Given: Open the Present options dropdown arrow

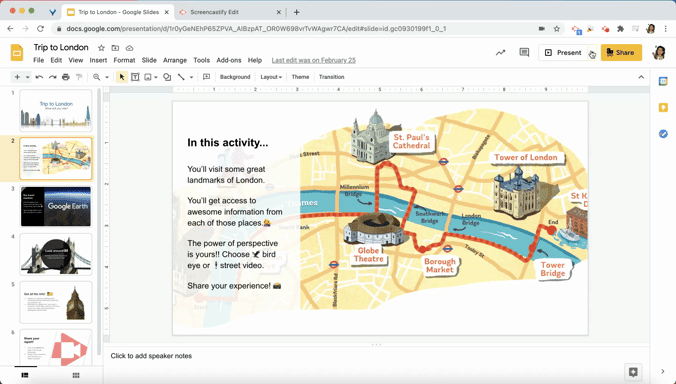Looking at the screenshot, I should [x=592, y=53].
